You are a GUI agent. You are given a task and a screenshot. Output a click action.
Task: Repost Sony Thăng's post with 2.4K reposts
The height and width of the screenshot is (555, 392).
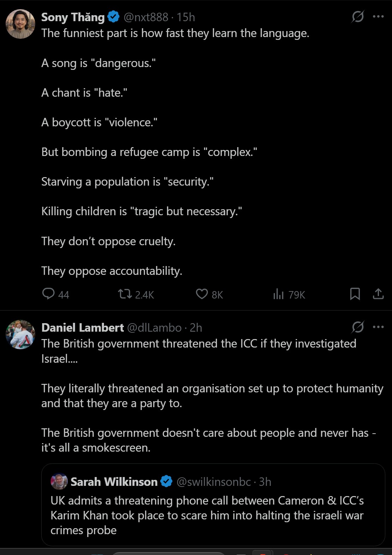[x=125, y=294]
